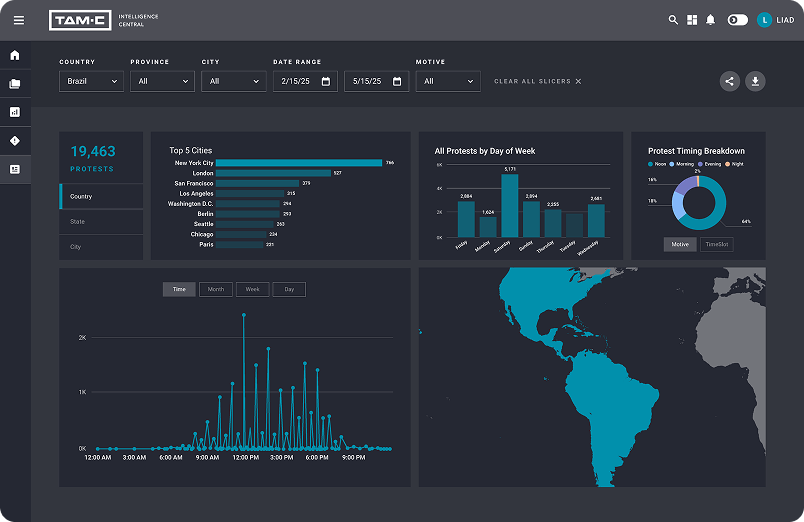This screenshot has height=522, width=804.
Task: Select Month granularity on time chart
Action: coord(215,289)
